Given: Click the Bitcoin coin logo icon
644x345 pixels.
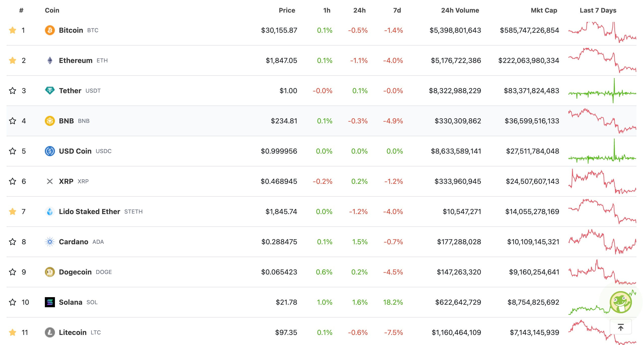Looking at the screenshot, I should (50, 30).
